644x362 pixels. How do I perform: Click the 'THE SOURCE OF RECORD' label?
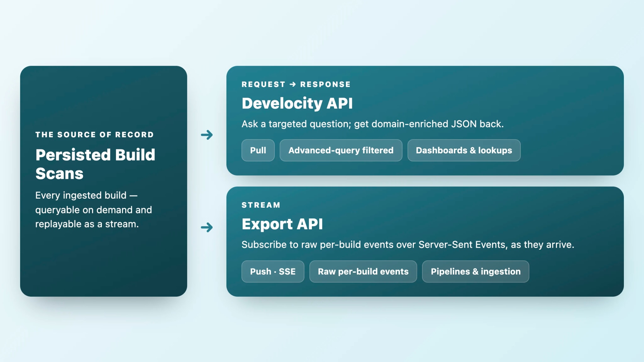click(94, 134)
